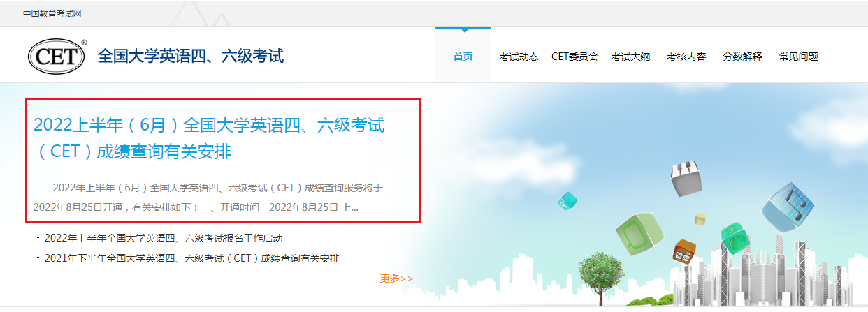Open 考试大纲 navigation item
868x312 pixels.
click(x=630, y=57)
